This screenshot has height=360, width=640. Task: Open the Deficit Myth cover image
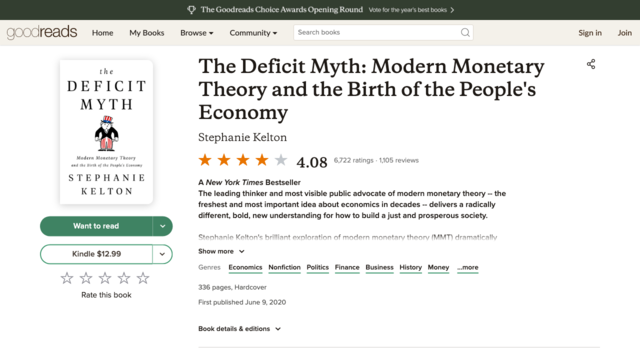107,132
